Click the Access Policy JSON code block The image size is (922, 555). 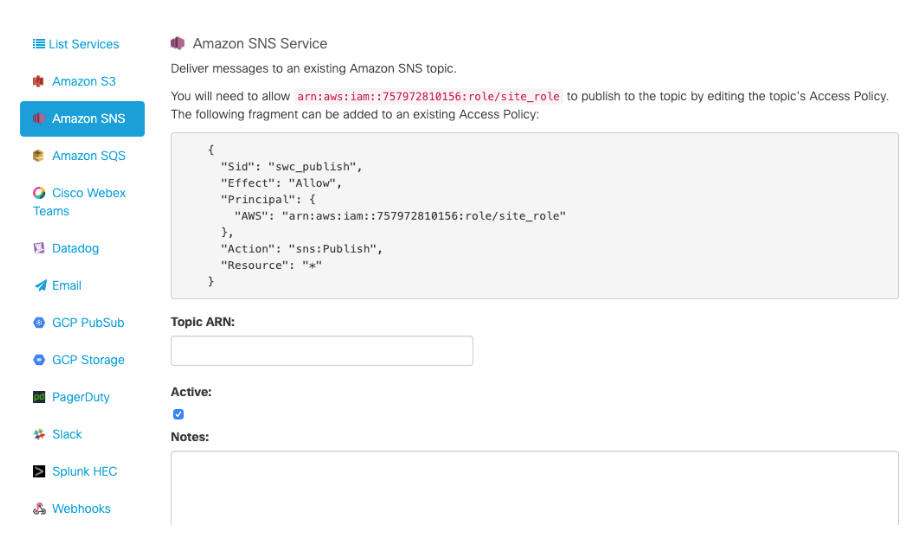[x=534, y=215]
